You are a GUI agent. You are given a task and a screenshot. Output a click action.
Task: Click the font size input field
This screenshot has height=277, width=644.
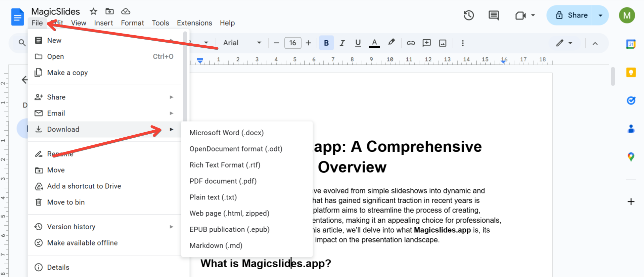[x=292, y=43]
